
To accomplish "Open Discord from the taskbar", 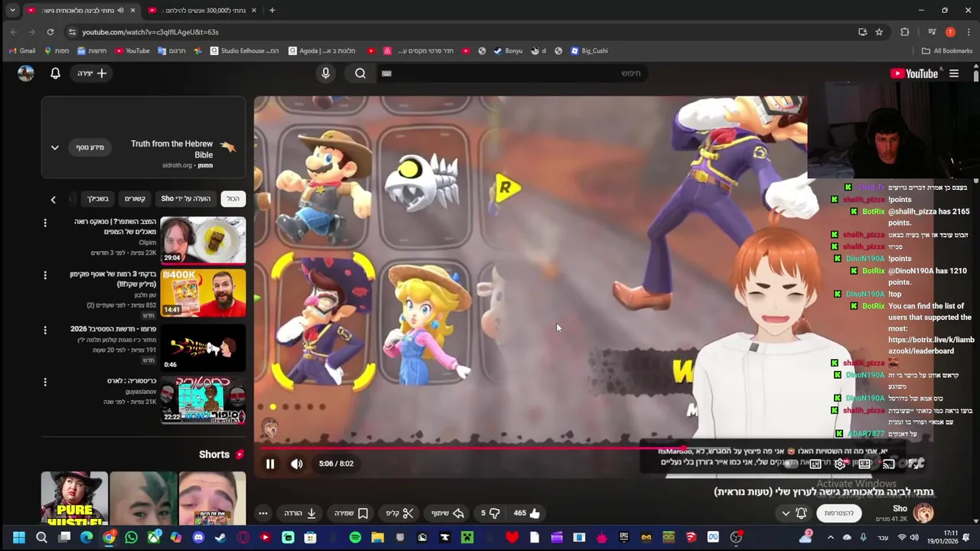I will click(198, 537).
